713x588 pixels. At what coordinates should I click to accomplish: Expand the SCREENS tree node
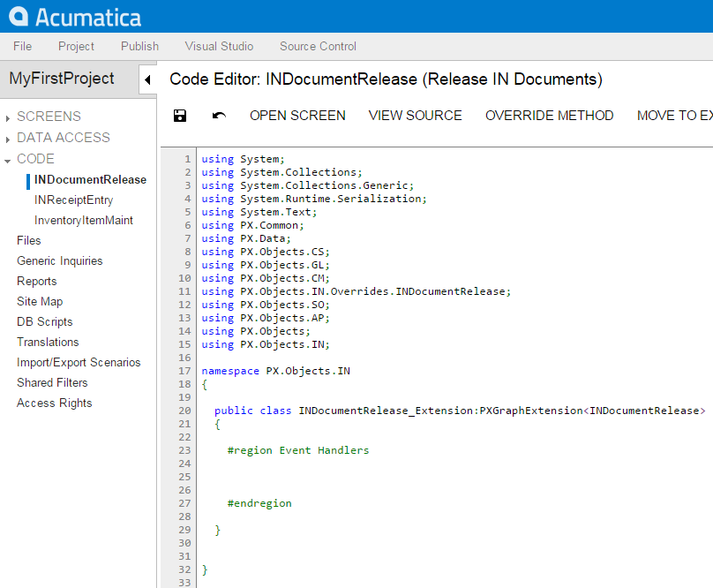(8, 117)
